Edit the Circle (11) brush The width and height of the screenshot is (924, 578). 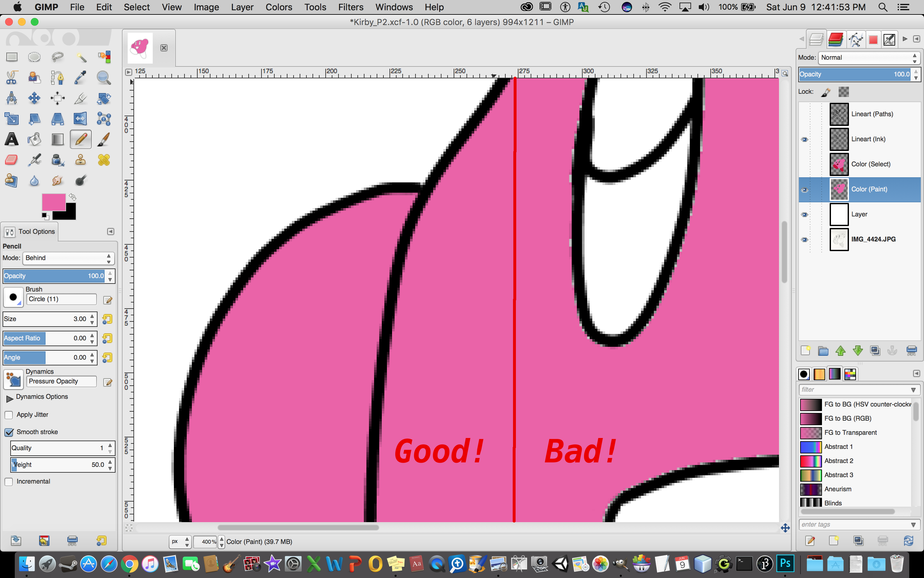click(x=108, y=300)
